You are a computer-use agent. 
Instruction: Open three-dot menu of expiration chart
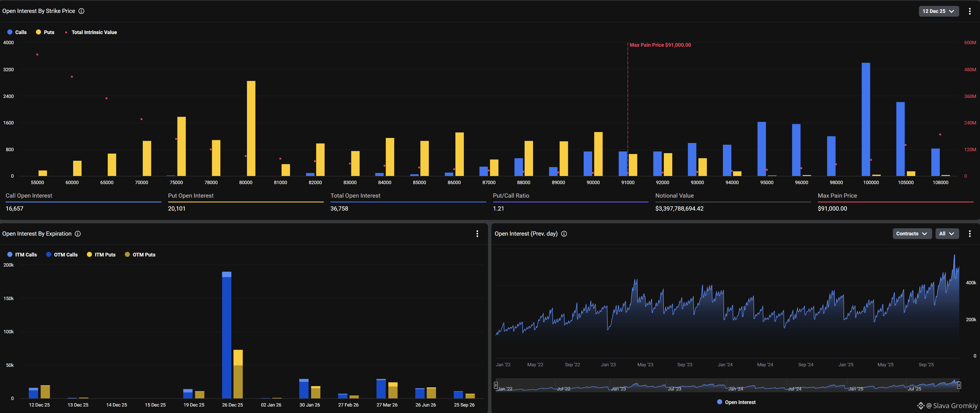[x=477, y=234]
